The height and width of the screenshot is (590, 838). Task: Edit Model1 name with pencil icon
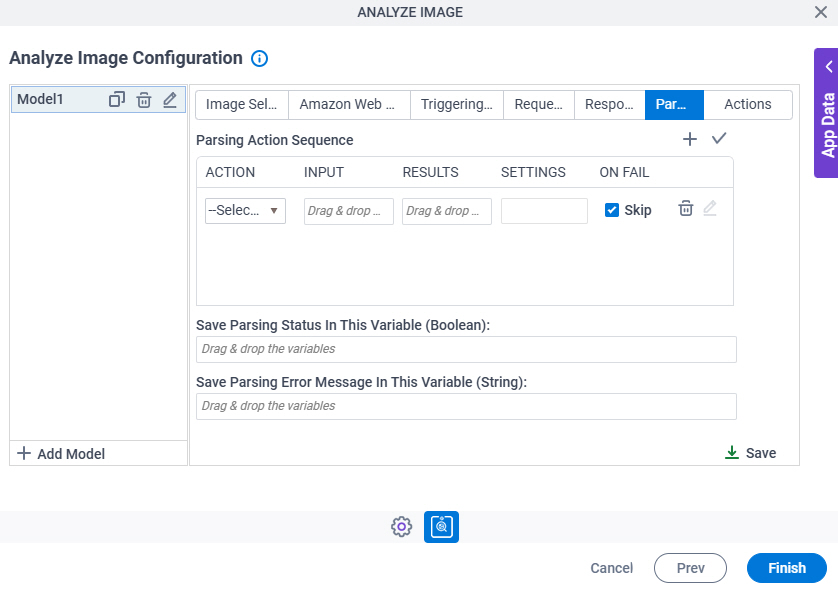coord(170,99)
